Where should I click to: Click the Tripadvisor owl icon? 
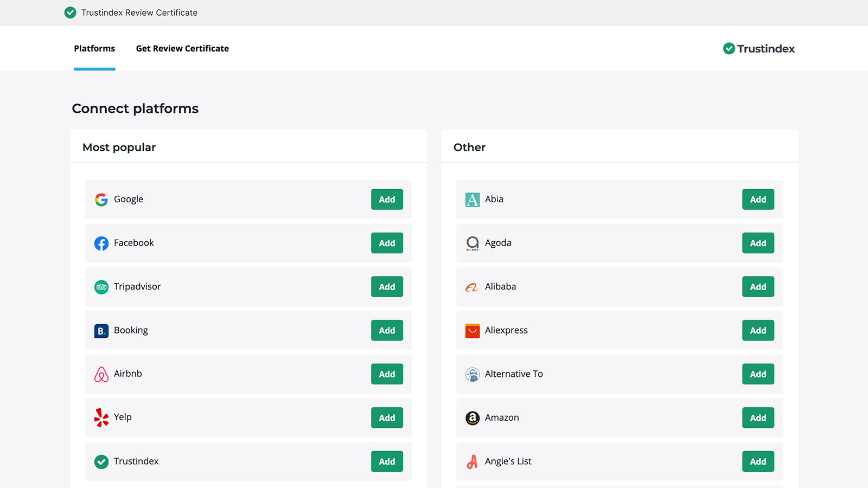click(101, 287)
